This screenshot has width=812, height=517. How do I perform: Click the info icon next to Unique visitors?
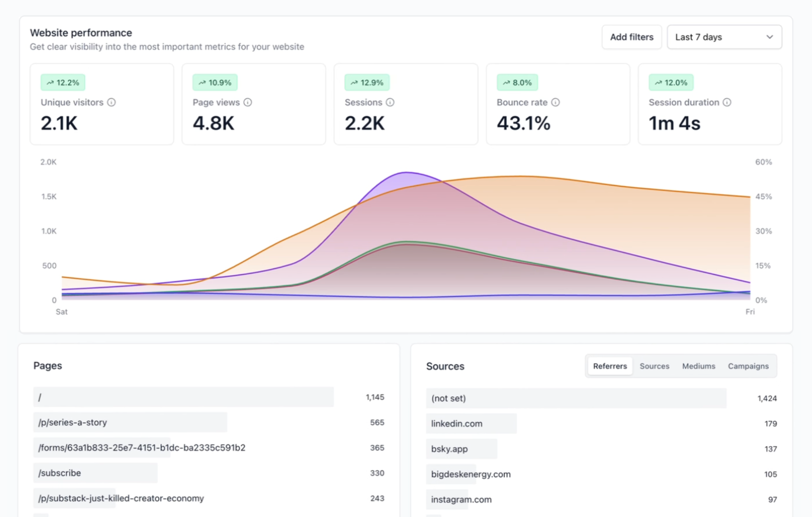112,102
